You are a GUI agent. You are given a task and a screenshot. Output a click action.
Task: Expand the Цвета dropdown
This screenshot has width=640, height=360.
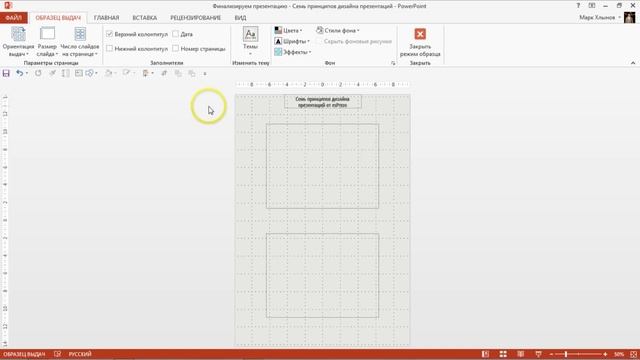point(301,31)
